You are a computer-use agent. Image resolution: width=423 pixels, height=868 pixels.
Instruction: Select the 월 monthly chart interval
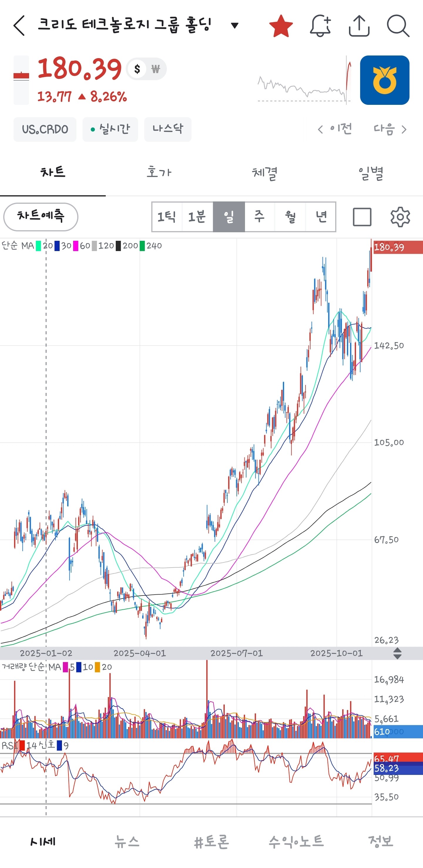coord(290,217)
